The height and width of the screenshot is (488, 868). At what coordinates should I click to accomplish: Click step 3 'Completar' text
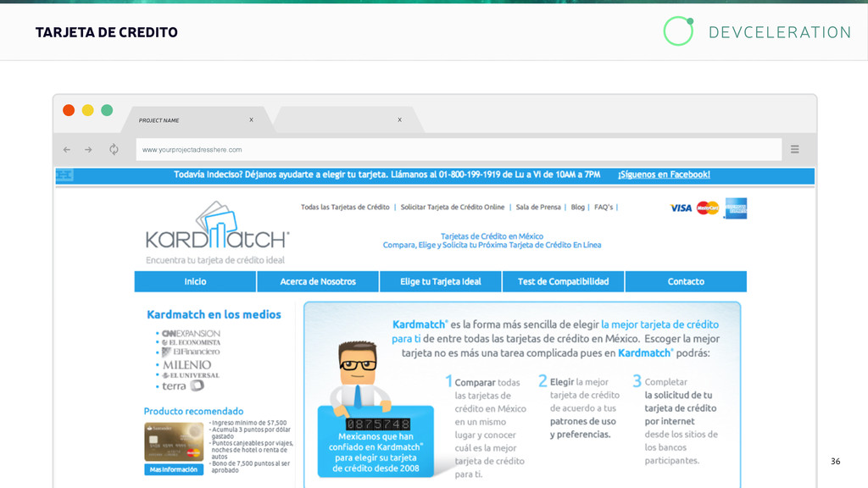[x=666, y=382]
